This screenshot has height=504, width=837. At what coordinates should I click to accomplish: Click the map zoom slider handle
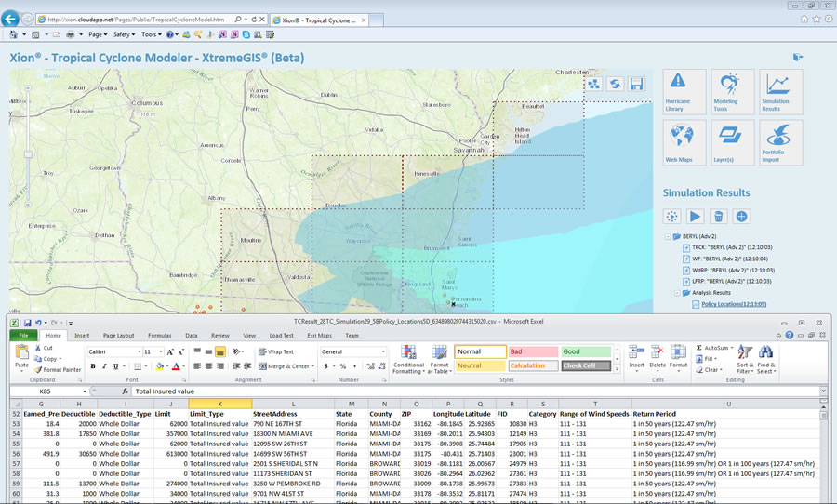[28, 154]
